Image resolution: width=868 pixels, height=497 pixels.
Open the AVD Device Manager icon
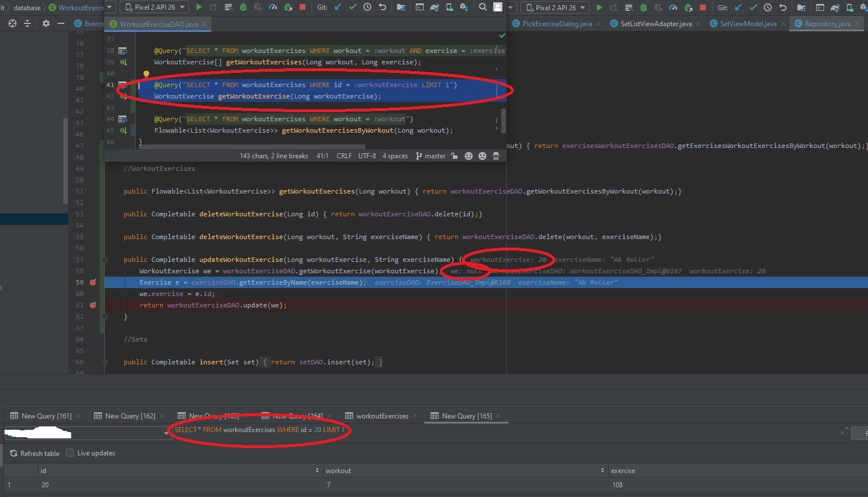pyautogui.click(x=449, y=8)
